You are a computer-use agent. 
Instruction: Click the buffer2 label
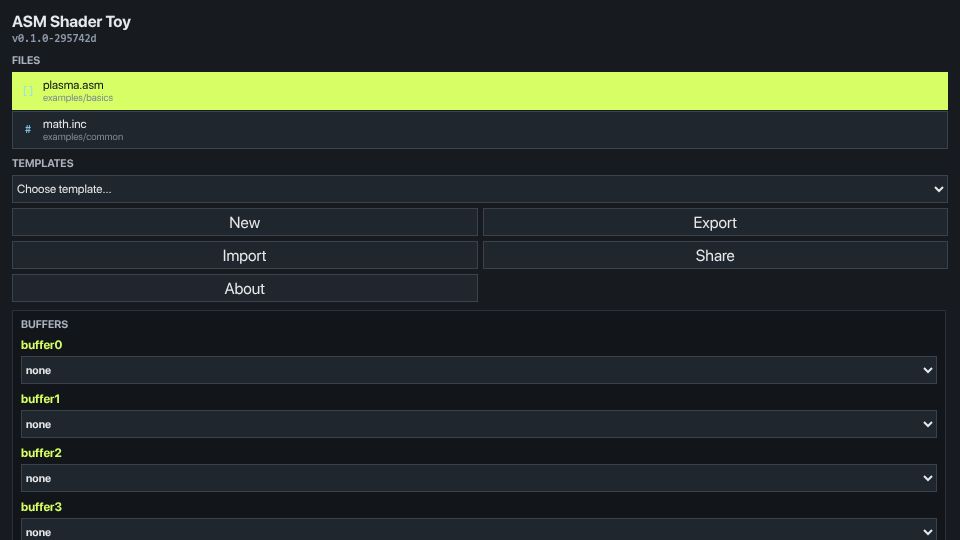41,452
